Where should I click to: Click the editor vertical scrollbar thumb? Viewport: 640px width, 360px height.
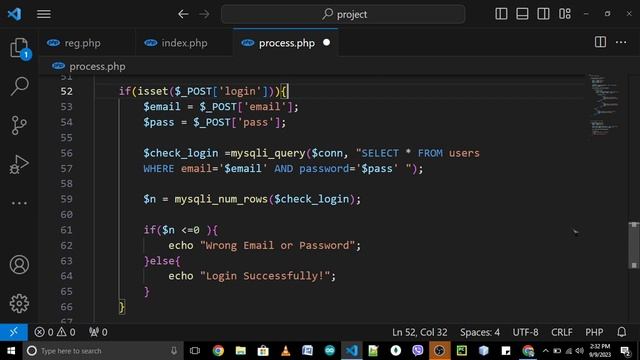pyautogui.click(x=633, y=245)
